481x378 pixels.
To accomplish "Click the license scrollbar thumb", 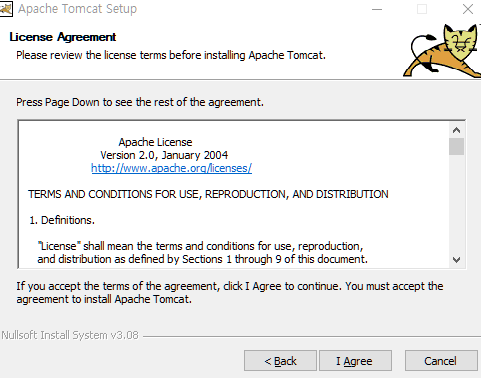I will point(456,147).
